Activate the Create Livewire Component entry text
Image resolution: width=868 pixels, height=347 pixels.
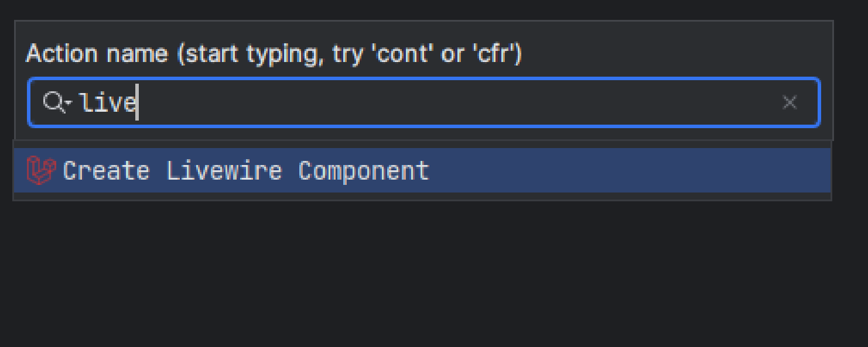tap(245, 170)
